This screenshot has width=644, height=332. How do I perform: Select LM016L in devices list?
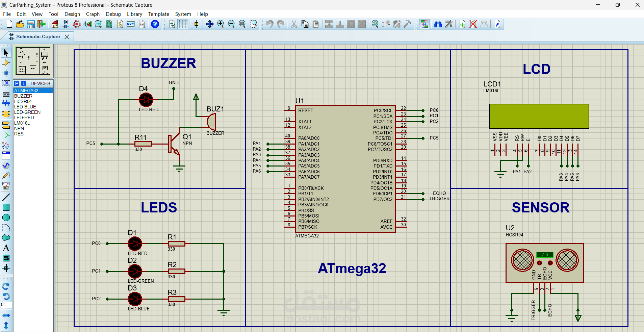click(33, 123)
